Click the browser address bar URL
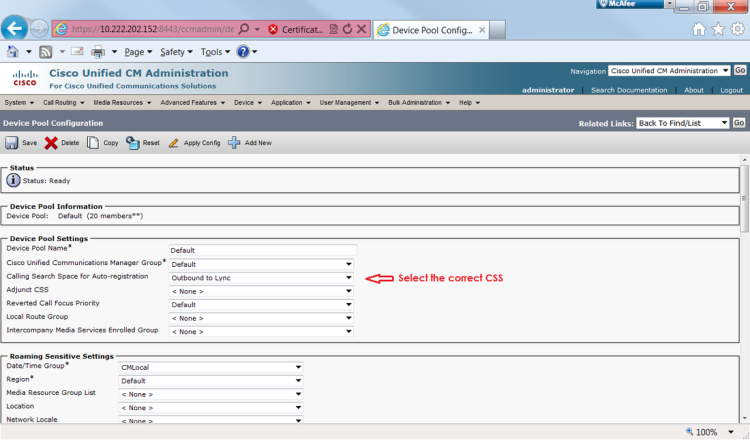 (x=153, y=29)
